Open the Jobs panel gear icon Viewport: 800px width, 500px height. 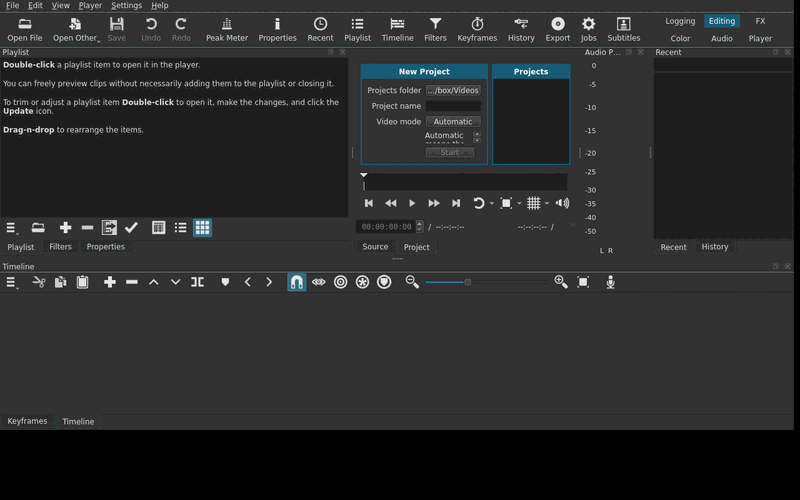click(588, 30)
